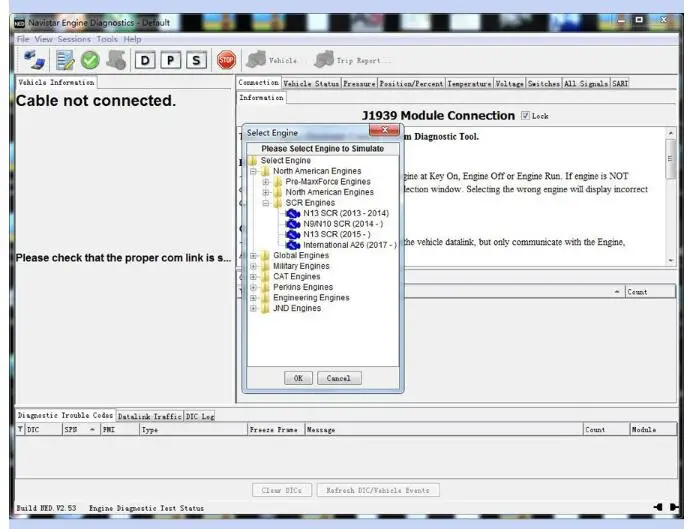Click the greyed engine icon before D
This screenshot has height=529, width=688.
click(x=116, y=60)
